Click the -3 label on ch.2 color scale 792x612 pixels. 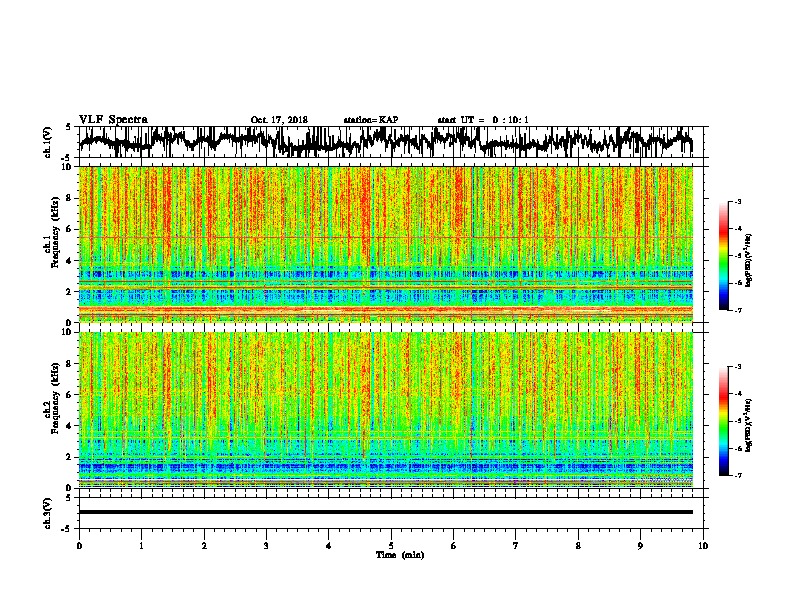(x=738, y=367)
